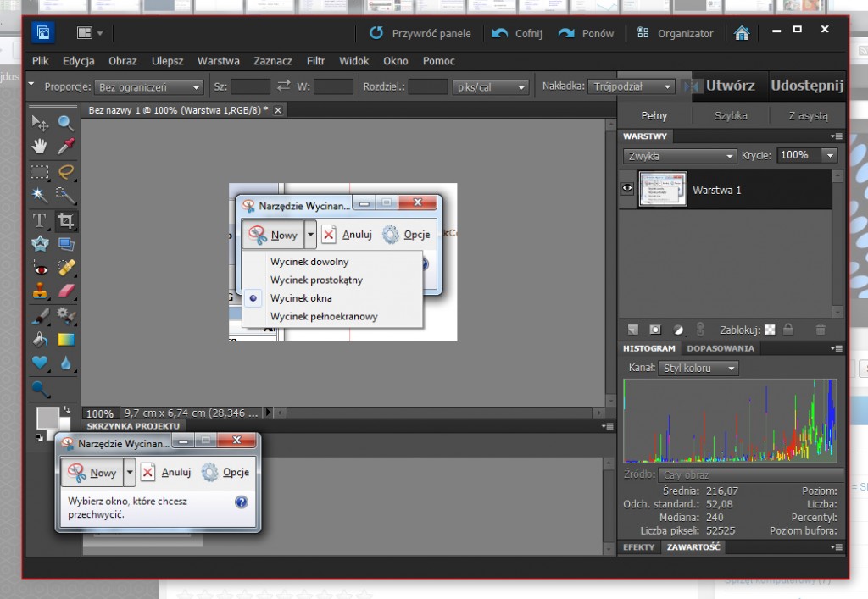The image size is (868, 599).
Task: Select the Rectangular Marquee tool
Action: [39, 171]
